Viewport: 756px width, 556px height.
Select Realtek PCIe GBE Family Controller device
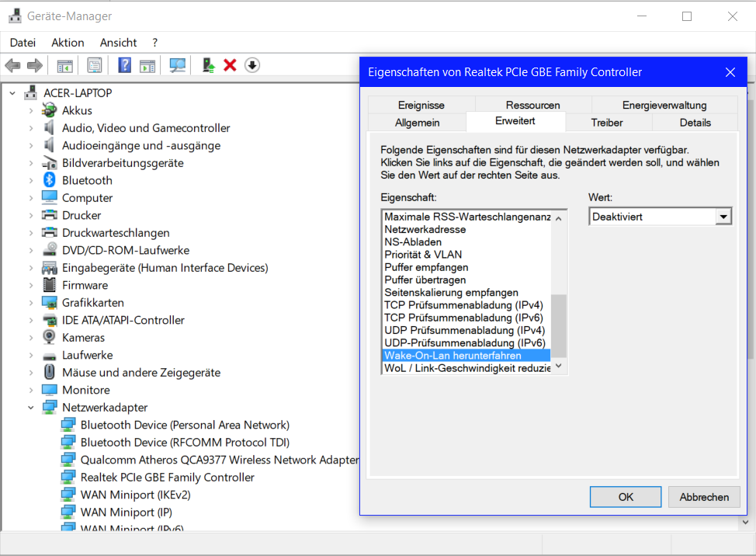167,478
